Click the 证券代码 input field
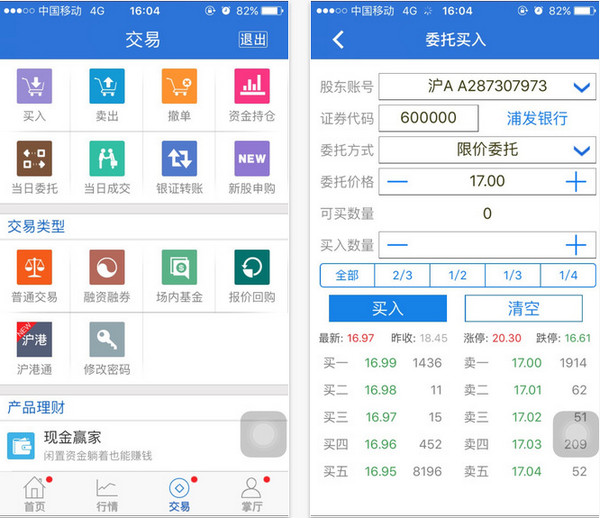The width and height of the screenshot is (600, 518). coord(428,118)
